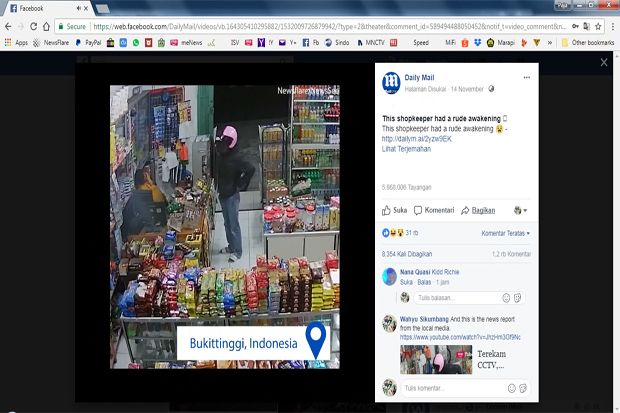
Task: Click the Wahyu Sikumbang commenter name
Action: point(424,319)
